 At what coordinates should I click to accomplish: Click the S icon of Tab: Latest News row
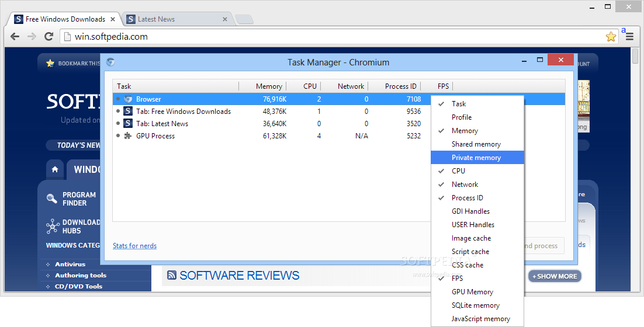(128, 123)
